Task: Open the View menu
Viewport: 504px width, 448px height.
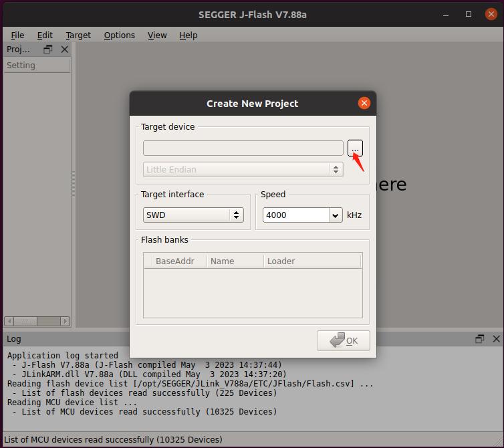Action: pos(157,35)
